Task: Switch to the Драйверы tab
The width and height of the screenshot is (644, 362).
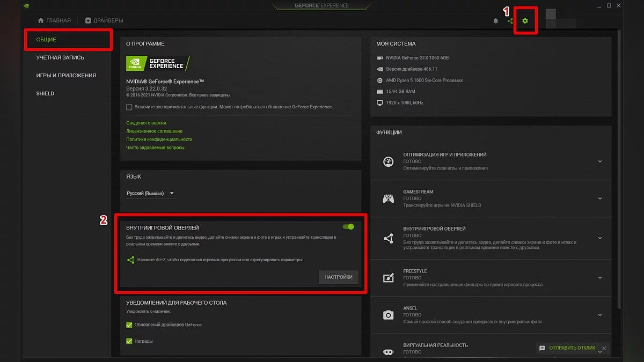Action: (x=104, y=20)
